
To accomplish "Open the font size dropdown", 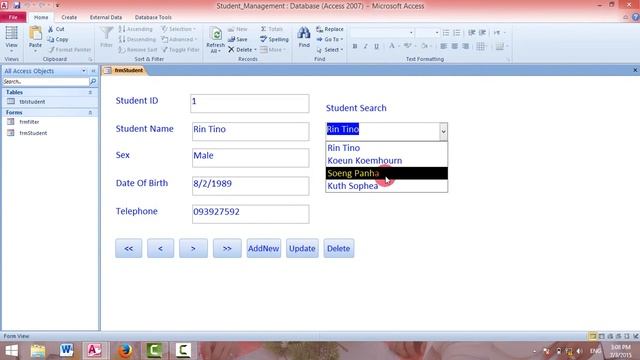I will [x=436, y=33].
